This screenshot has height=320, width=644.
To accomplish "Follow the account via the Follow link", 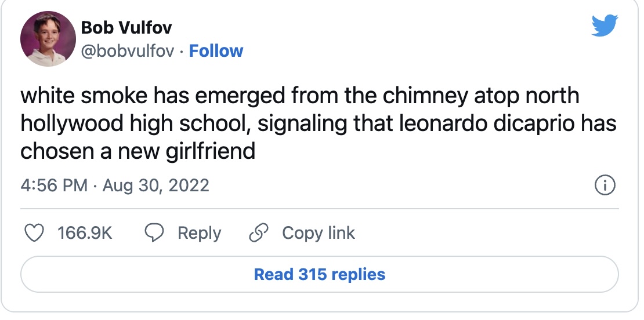I will tap(216, 51).
